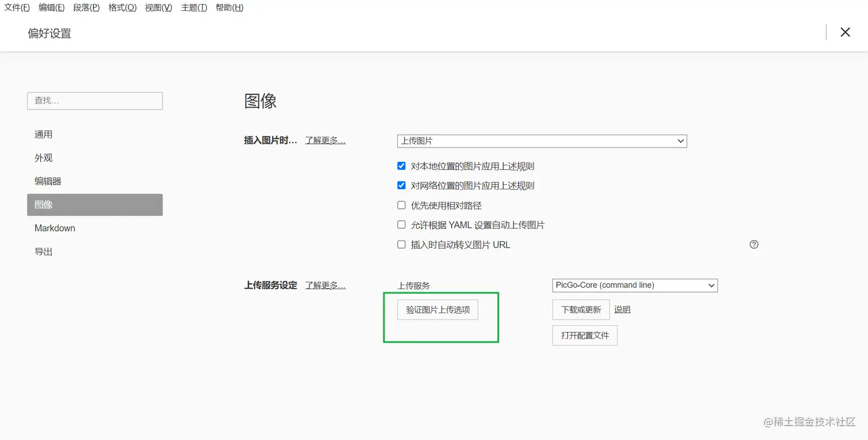This screenshot has height=440, width=868.
Task: Open 了解更多 link beside 插入图片时
Action: [x=325, y=141]
